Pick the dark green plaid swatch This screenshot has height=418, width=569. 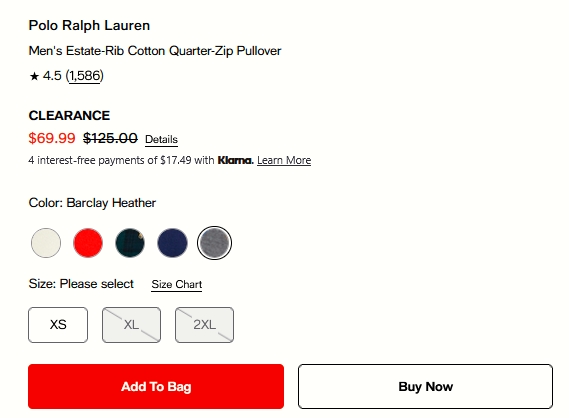click(130, 243)
